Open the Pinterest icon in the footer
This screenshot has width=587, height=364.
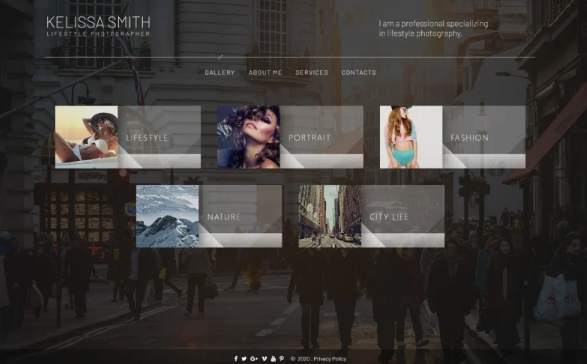(x=282, y=359)
